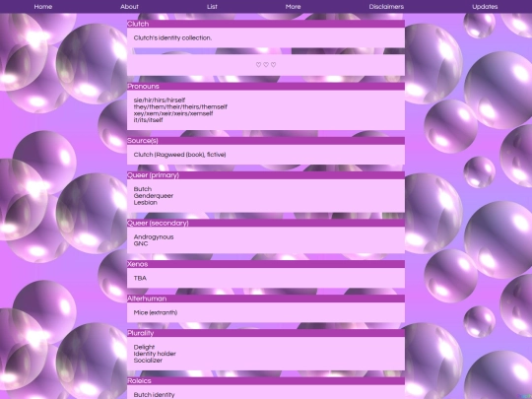Go to the About page

click(129, 7)
